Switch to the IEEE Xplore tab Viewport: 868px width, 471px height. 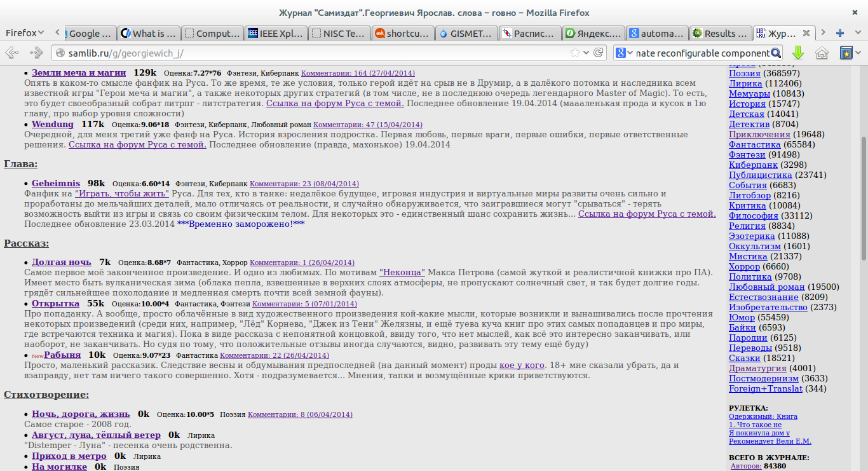click(x=275, y=33)
